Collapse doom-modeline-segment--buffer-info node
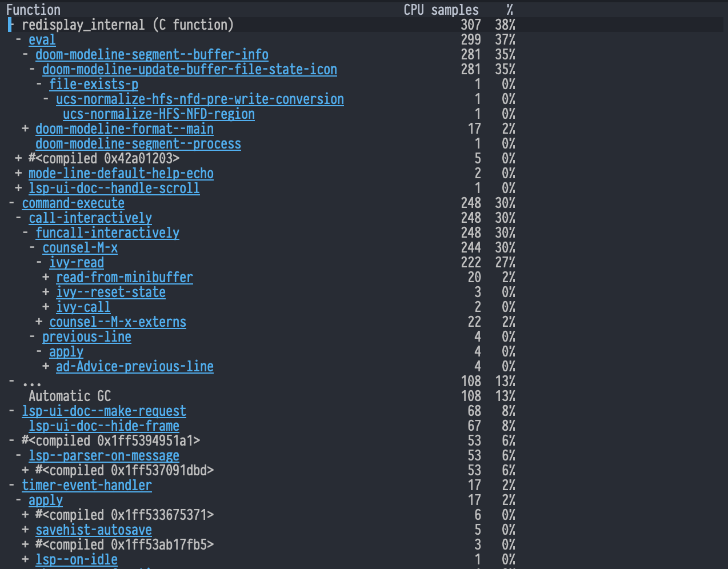Viewport: 728px width, 569px height. [x=25, y=54]
